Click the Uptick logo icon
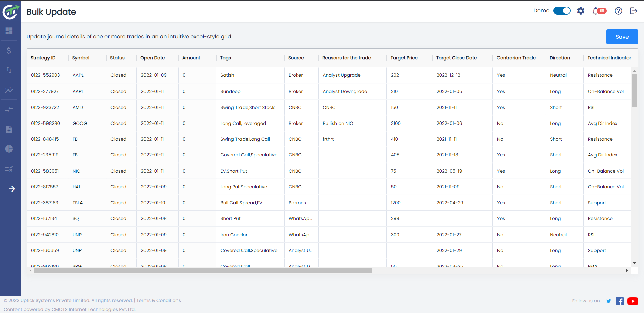The width and height of the screenshot is (644, 313). (x=10, y=12)
